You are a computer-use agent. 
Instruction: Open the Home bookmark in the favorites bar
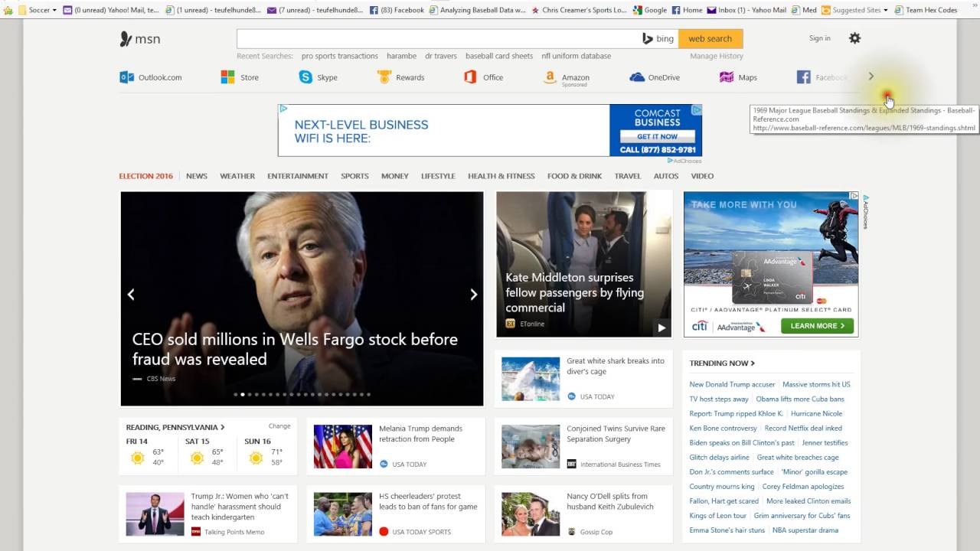[687, 10]
